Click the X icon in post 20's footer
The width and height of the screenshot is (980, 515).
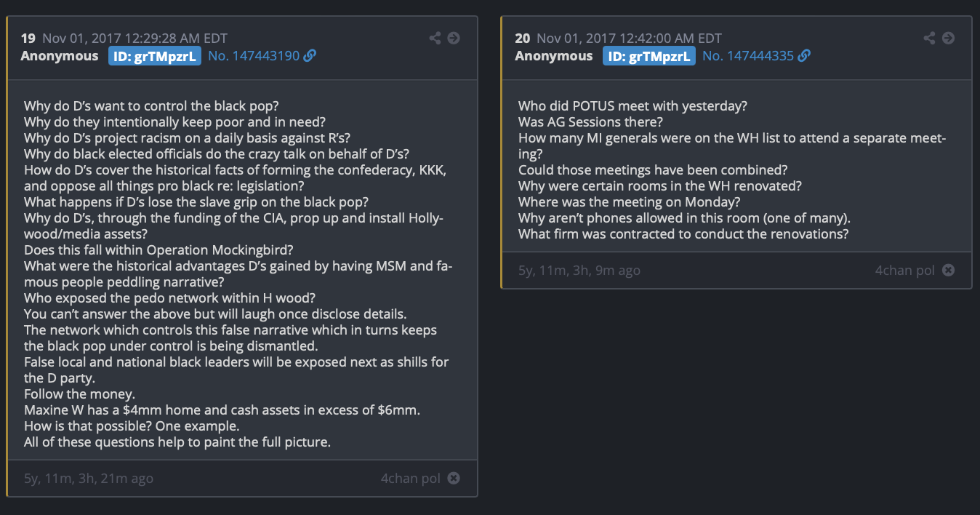(x=948, y=270)
